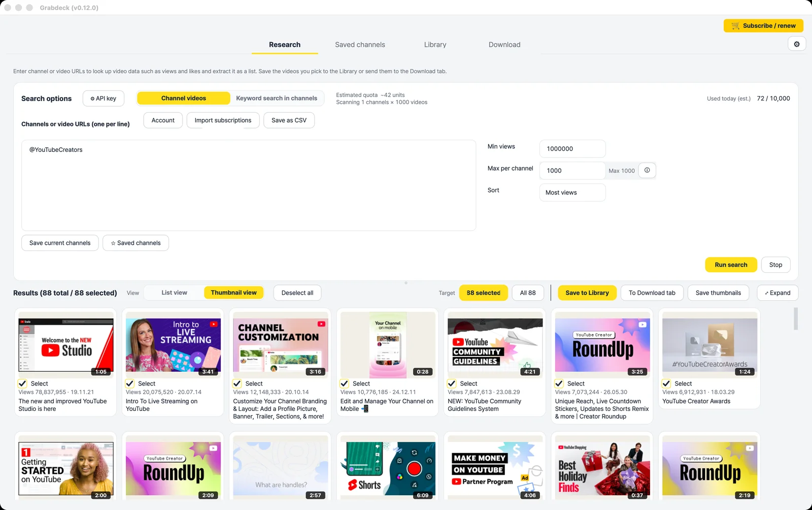Set target to 88 selected
The height and width of the screenshot is (510, 812).
[484, 293]
